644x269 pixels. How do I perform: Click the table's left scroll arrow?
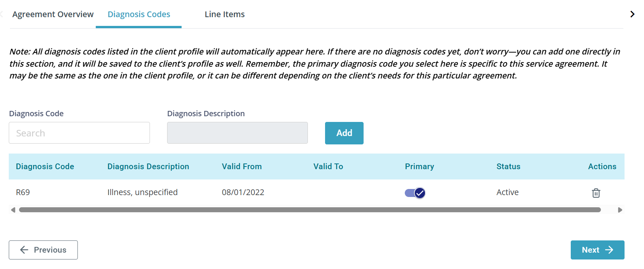pos(13,210)
